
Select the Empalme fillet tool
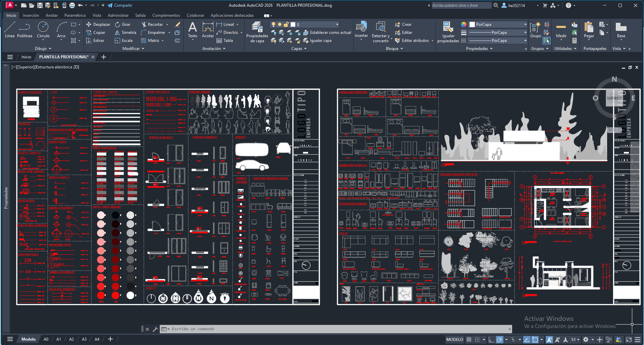point(153,33)
